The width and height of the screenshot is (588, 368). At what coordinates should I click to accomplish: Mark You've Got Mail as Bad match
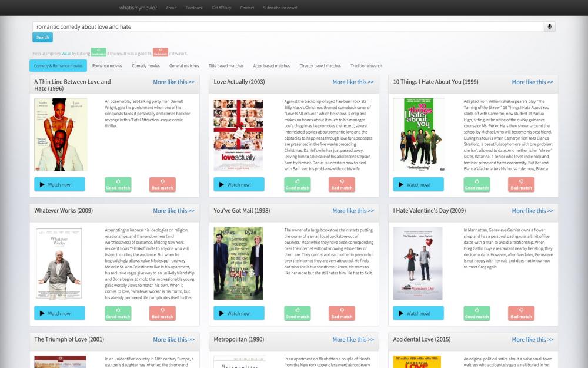[x=342, y=313]
